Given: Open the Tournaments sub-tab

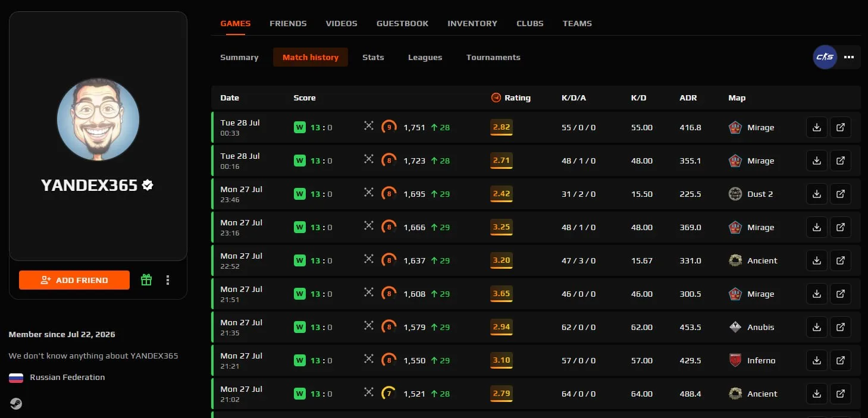Looking at the screenshot, I should [x=493, y=58].
